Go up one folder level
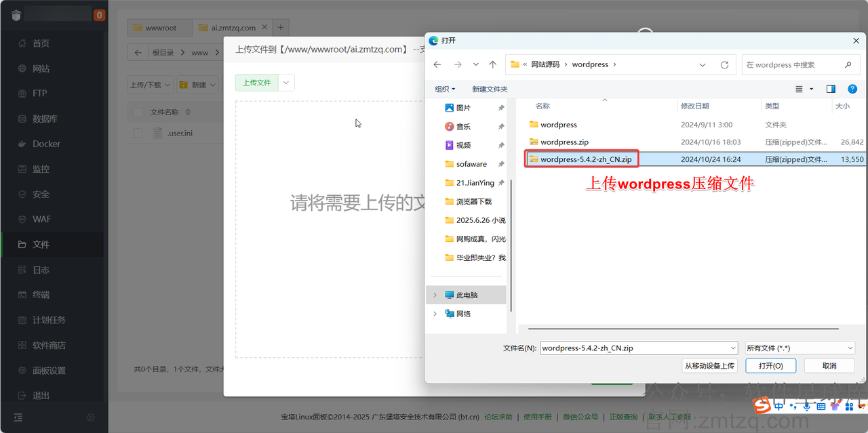The height and width of the screenshot is (433, 868). 493,65
